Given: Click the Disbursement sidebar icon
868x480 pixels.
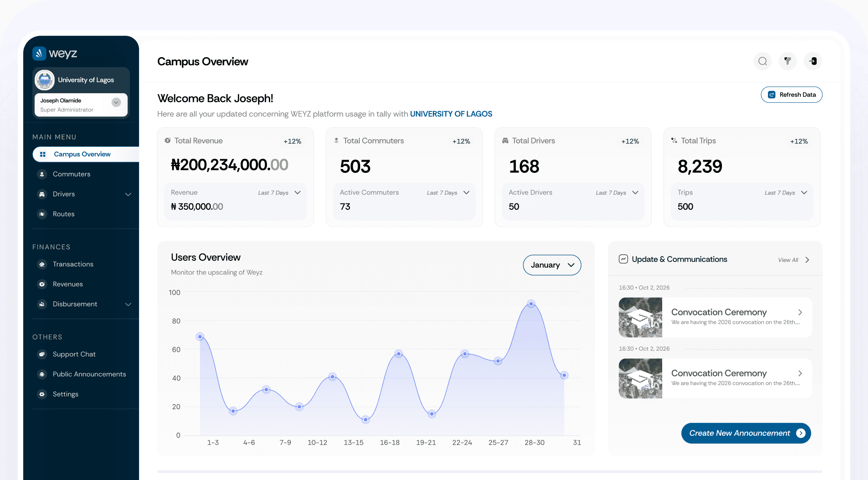Looking at the screenshot, I should click(42, 304).
